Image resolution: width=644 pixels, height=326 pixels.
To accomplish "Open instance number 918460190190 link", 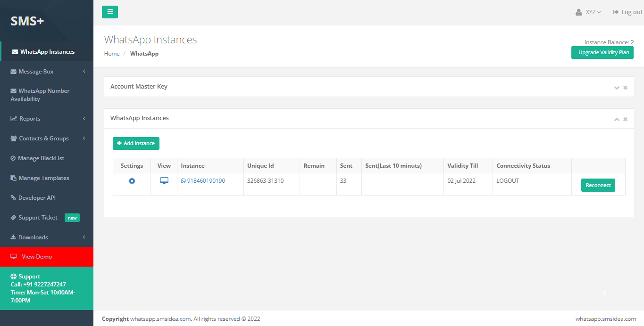I will [x=203, y=181].
